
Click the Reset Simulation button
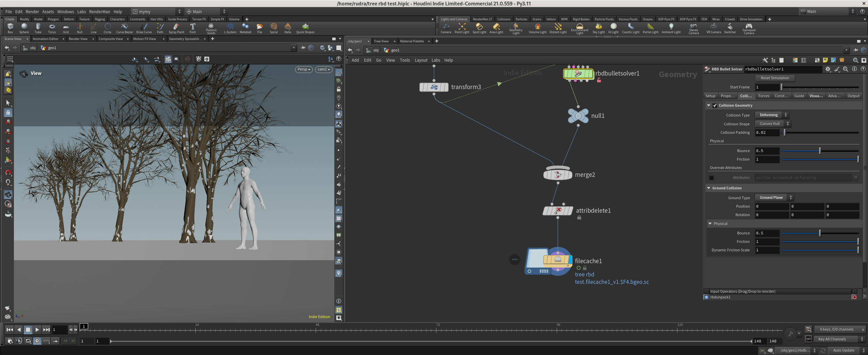coord(775,78)
